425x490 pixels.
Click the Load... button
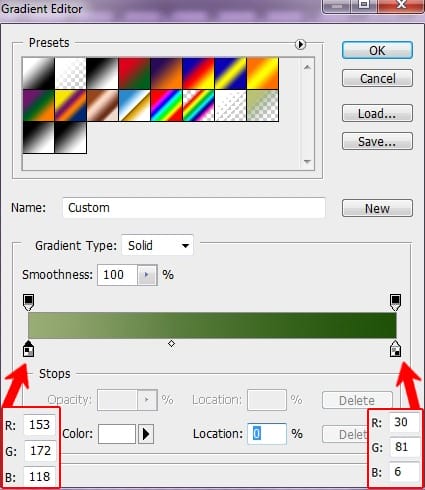(x=377, y=113)
